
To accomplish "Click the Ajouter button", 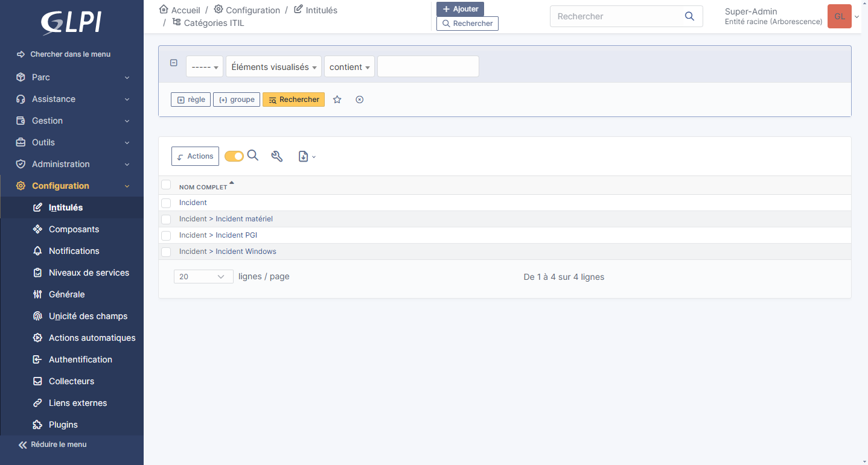I will coord(460,9).
